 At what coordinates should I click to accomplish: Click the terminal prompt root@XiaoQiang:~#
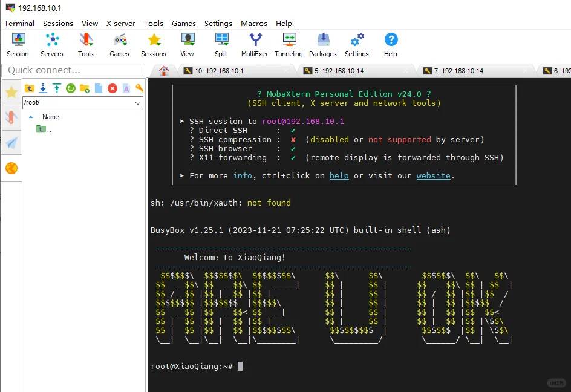pyautogui.click(x=192, y=367)
